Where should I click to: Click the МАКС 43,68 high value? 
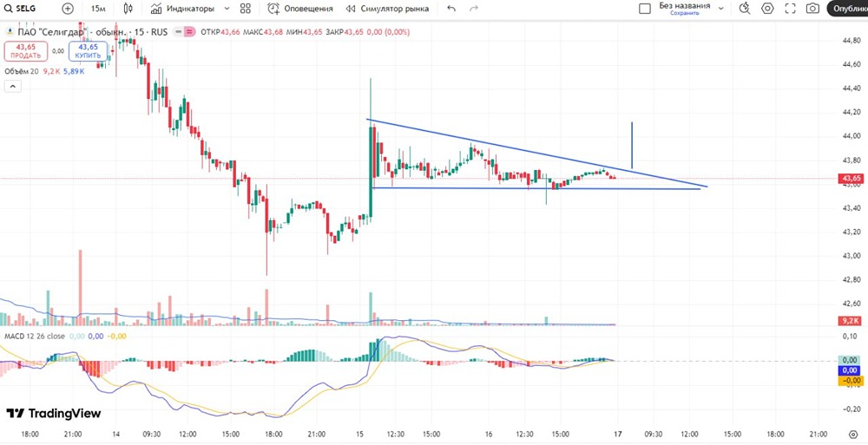tap(263, 32)
